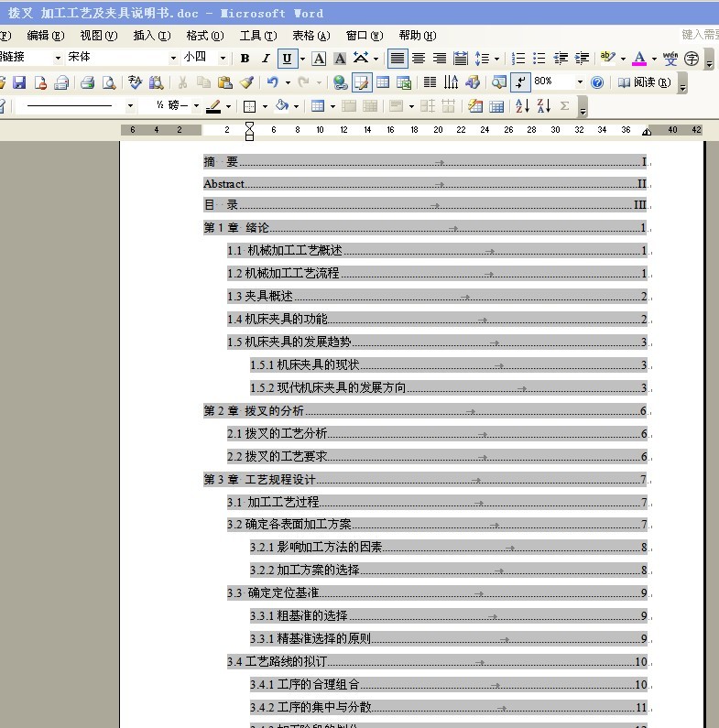Image resolution: width=719 pixels, height=728 pixels.
Task: Decrease indent of the paragraph
Action: point(561,59)
